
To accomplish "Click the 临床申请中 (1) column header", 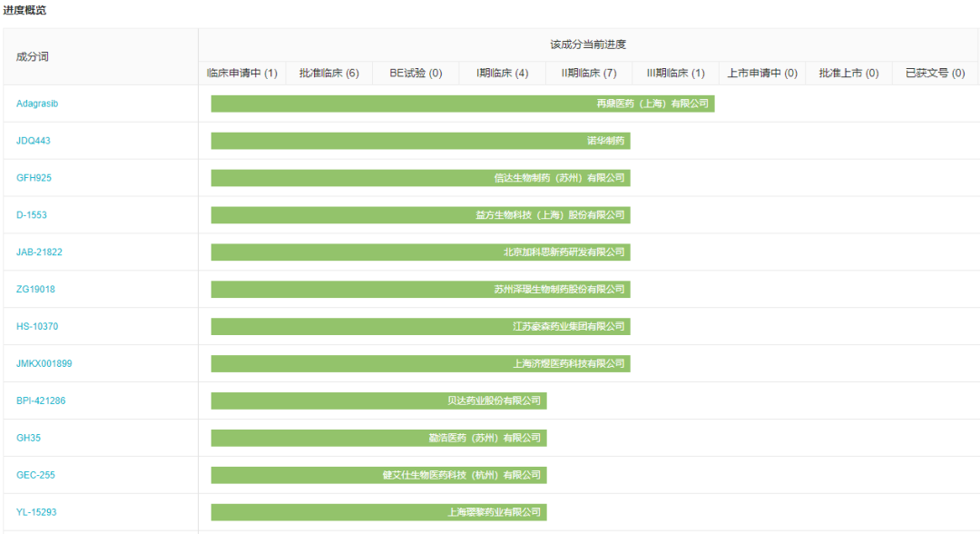I will [x=242, y=74].
